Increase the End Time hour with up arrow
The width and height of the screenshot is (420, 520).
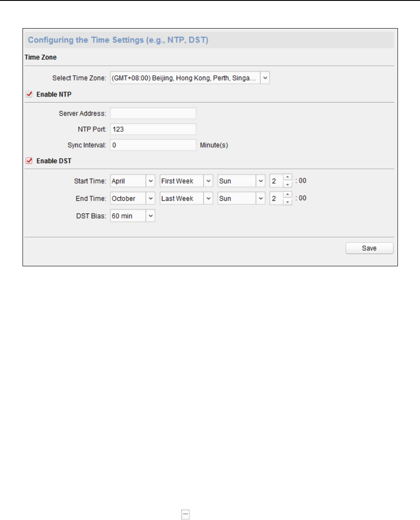pos(287,195)
